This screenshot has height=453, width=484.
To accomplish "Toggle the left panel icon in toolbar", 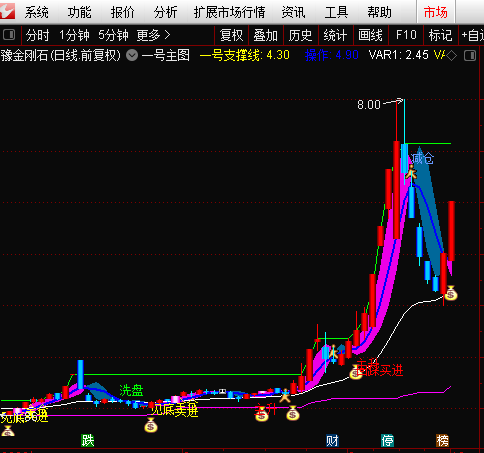I will 9,35.
